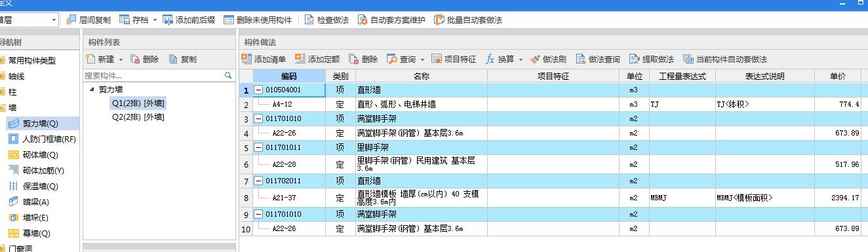Click 批量自动套做法 icon
Viewport: 868px width, 252px height.
(x=439, y=20)
